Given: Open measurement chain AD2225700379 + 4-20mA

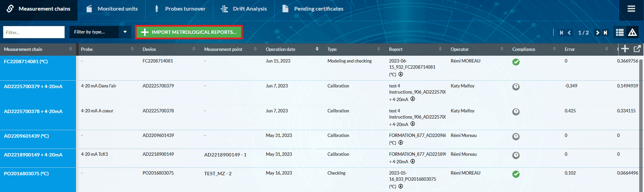Looking at the screenshot, I should 33,86.
